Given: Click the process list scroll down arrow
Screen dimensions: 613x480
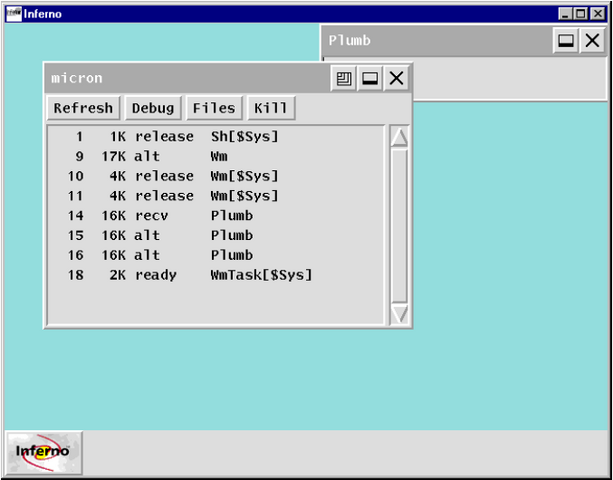Looking at the screenshot, I should tap(400, 314).
